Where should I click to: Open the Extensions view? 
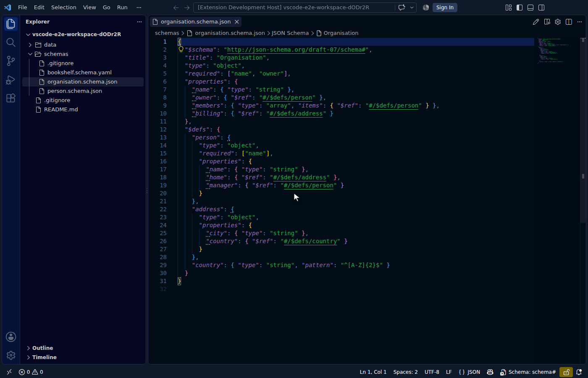click(x=11, y=98)
